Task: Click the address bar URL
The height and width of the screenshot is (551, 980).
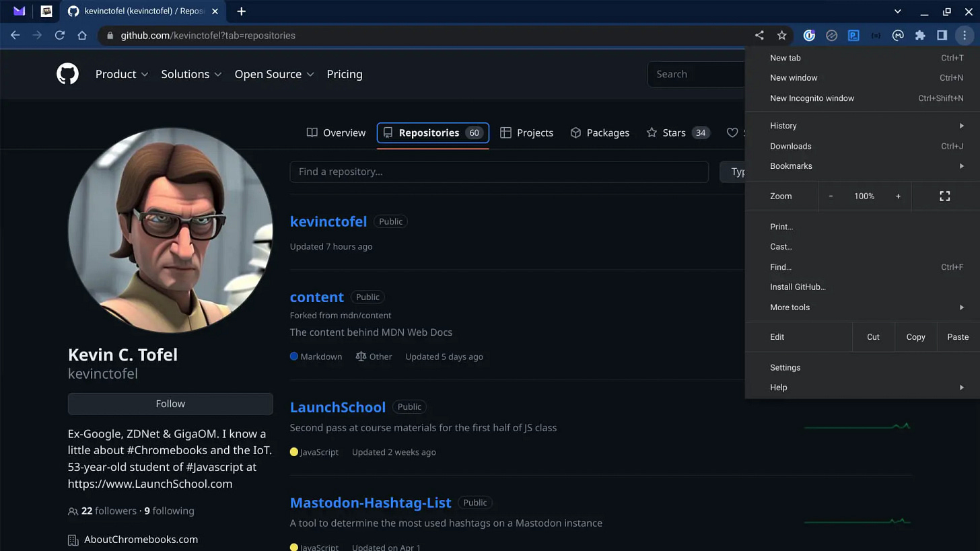Action: 208,35
